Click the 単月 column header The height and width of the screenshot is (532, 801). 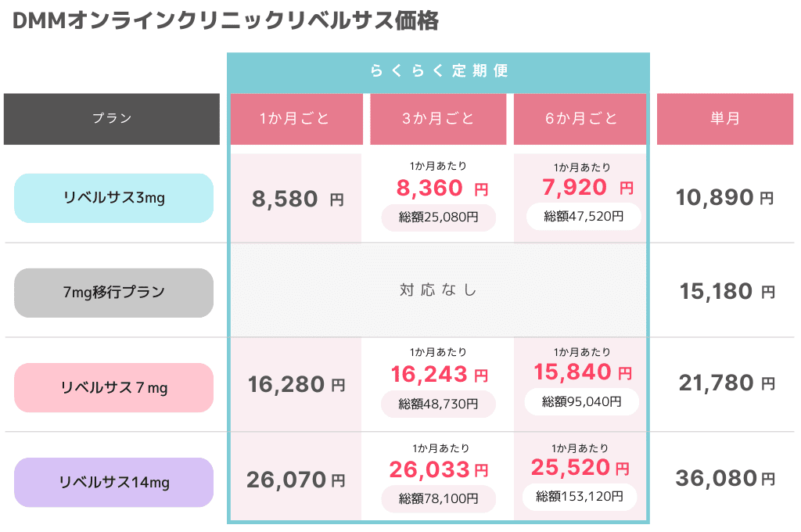tap(724, 119)
